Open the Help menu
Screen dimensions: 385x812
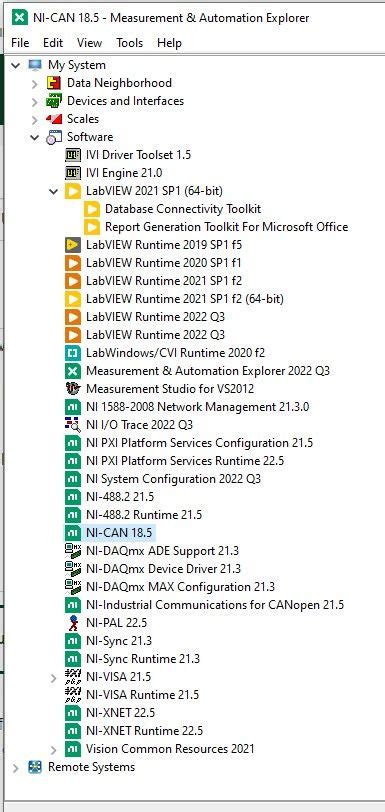click(x=169, y=42)
